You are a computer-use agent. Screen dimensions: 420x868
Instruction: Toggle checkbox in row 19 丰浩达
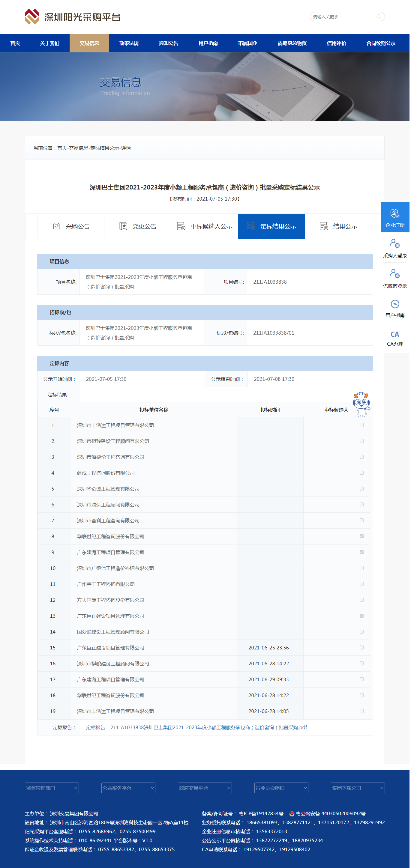pyautogui.click(x=362, y=711)
